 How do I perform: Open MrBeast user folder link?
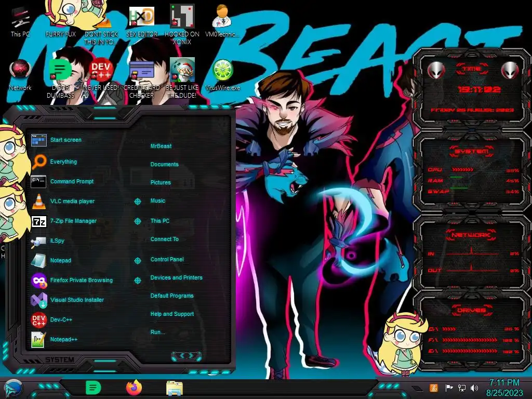click(161, 146)
